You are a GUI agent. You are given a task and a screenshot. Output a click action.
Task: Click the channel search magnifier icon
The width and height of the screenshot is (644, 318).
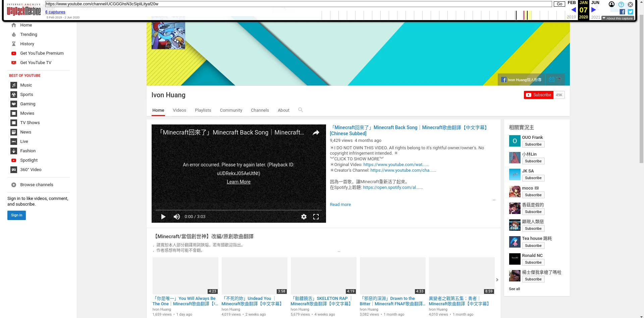coord(301,110)
